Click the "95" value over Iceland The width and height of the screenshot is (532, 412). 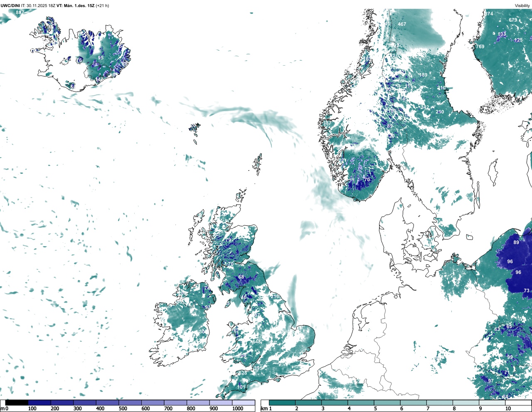click(101, 58)
